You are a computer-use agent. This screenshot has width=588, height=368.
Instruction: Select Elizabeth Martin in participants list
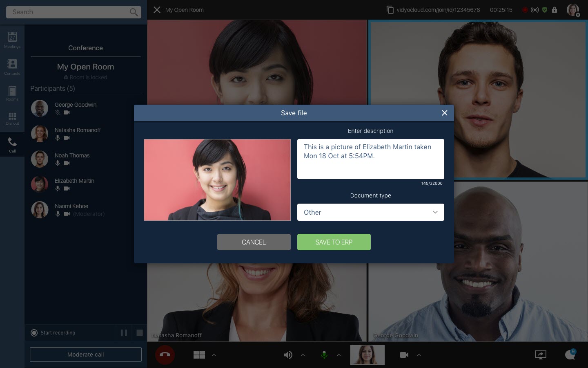(x=86, y=184)
